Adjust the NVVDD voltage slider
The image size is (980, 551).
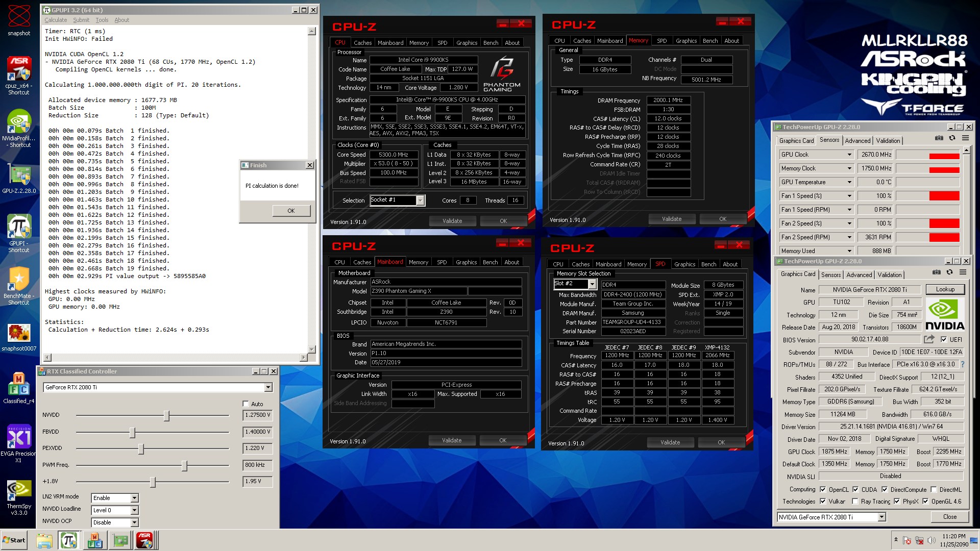(x=166, y=416)
